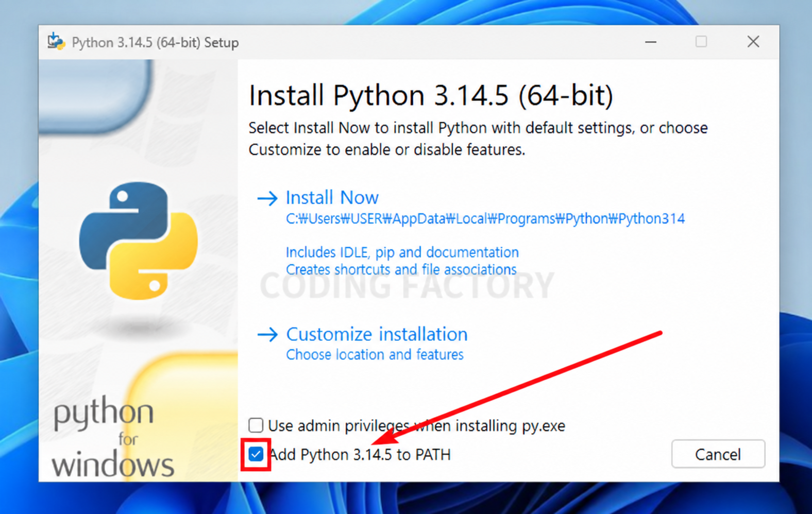812x514 pixels.
Task: Cancel the Python setup
Action: coord(718,454)
